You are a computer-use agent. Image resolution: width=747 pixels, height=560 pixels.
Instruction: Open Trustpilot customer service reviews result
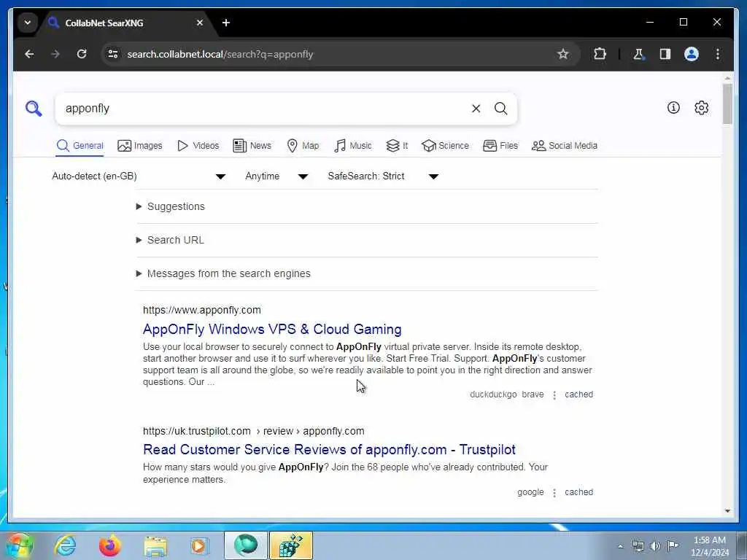[329, 449]
